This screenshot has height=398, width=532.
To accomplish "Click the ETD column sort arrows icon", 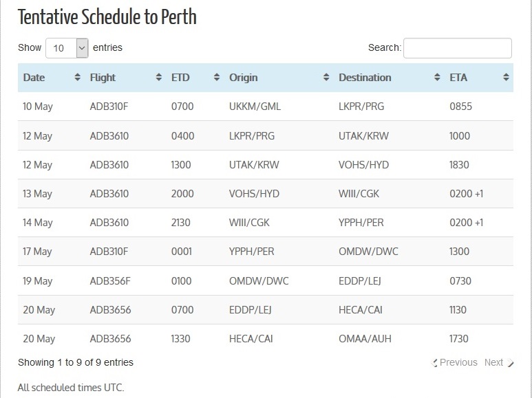I will 217,77.
